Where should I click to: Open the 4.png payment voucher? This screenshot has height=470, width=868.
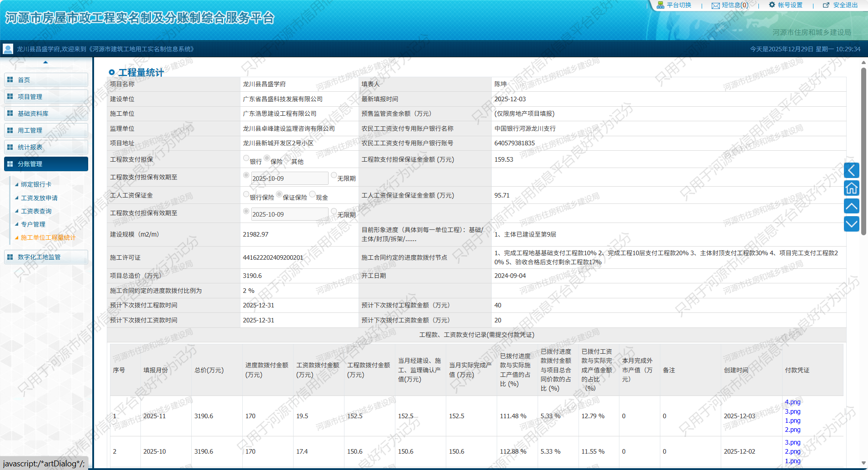(x=793, y=401)
